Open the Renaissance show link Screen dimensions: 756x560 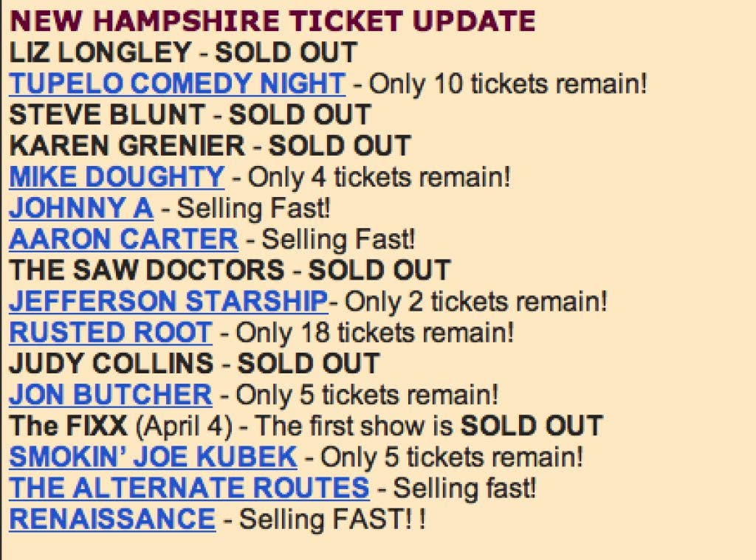pyautogui.click(x=112, y=519)
